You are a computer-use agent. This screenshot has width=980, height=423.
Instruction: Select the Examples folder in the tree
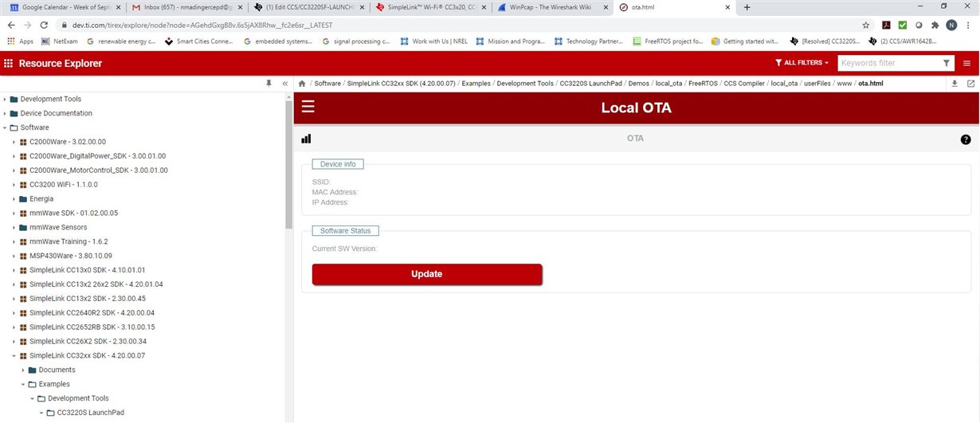[54, 384]
